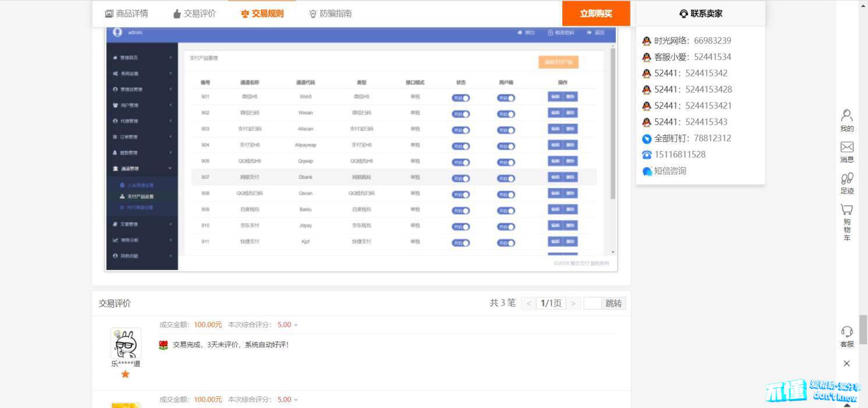Open 消息 envelope icon in side toolbar
This screenshot has width=868, height=408.
coord(847,147)
